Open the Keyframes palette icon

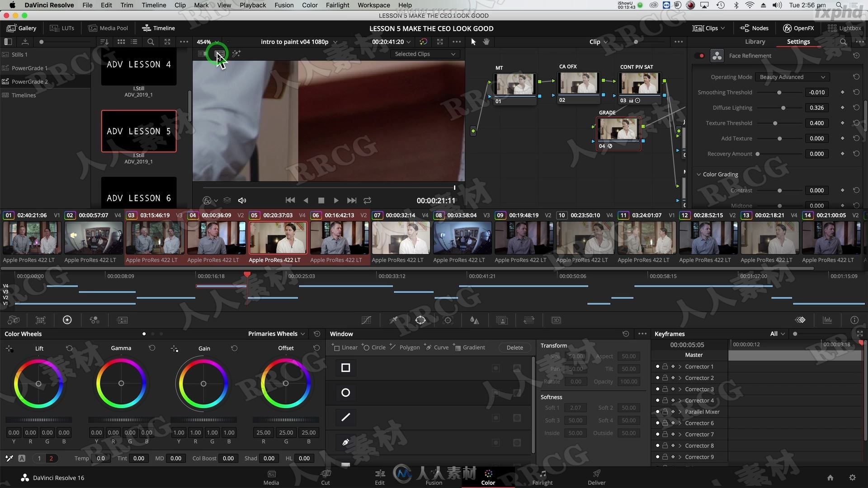click(800, 320)
